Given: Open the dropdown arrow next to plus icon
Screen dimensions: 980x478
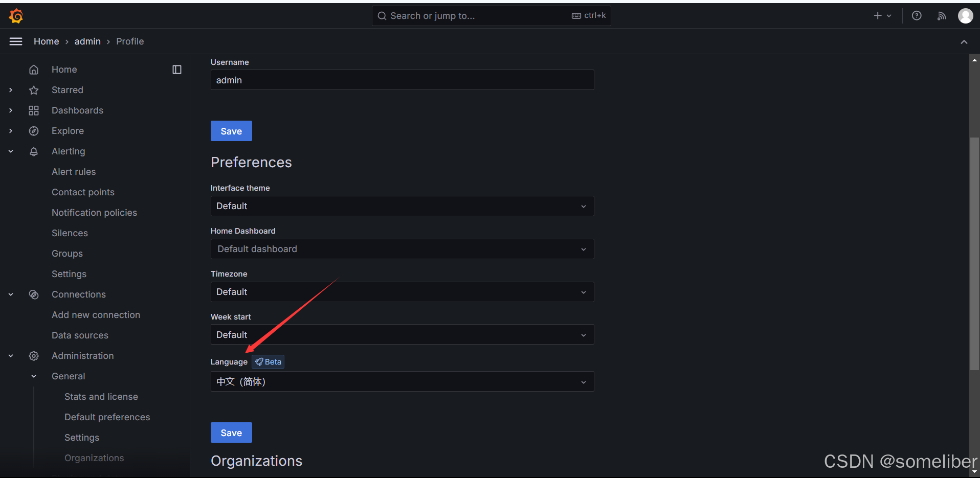Looking at the screenshot, I should (889, 16).
